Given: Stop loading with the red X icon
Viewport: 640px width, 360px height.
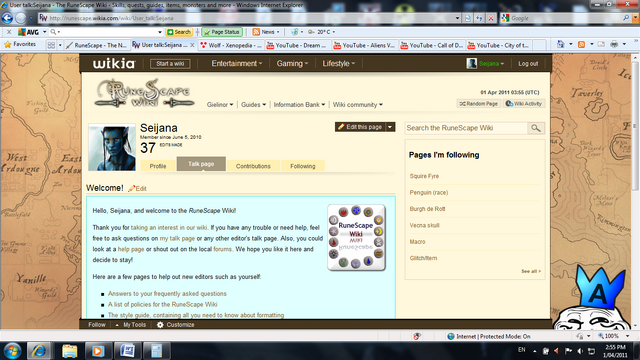Looking at the screenshot, I should pos(491,18).
